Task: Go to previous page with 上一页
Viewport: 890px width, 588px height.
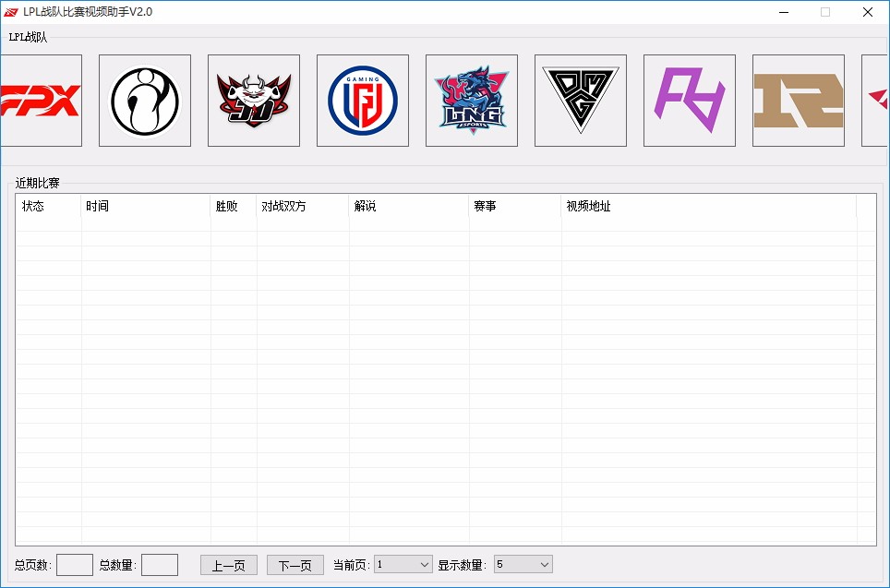Action: point(229,565)
